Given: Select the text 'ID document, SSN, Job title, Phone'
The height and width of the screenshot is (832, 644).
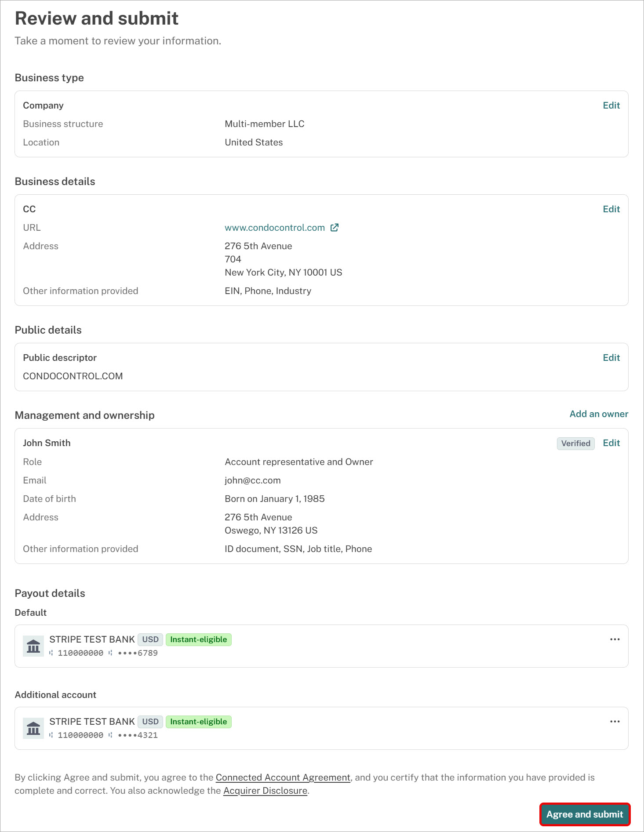Looking at the screenshot, I should [298, 549].
